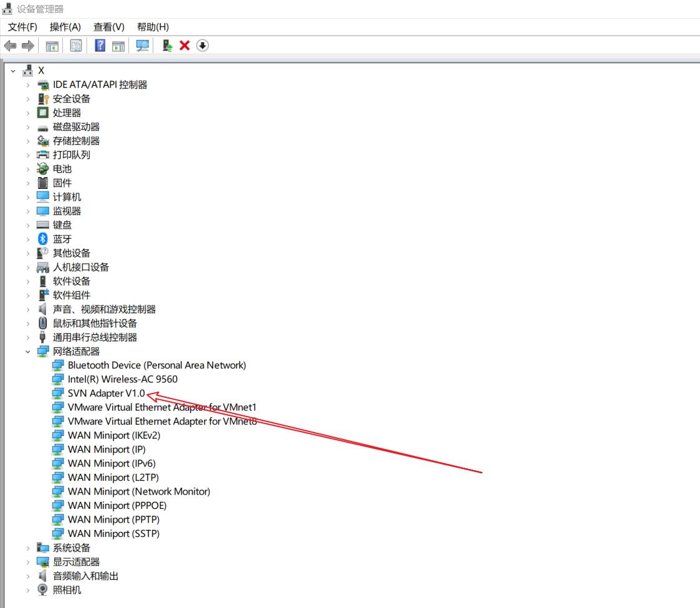
Task: Select Intel(R) Wireless-AC 9560 adapter
Action: (x=118, y=379)
